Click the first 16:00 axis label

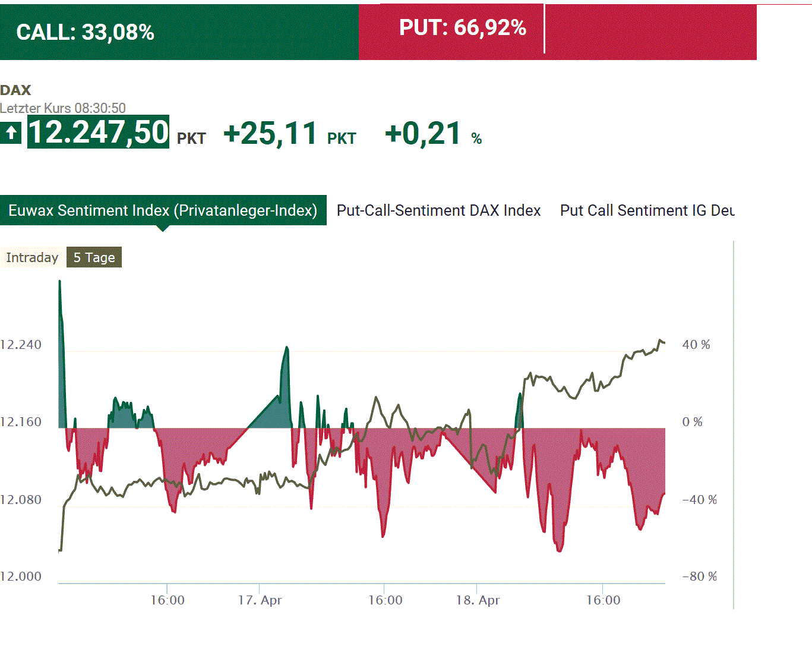[x=167, y=600]
